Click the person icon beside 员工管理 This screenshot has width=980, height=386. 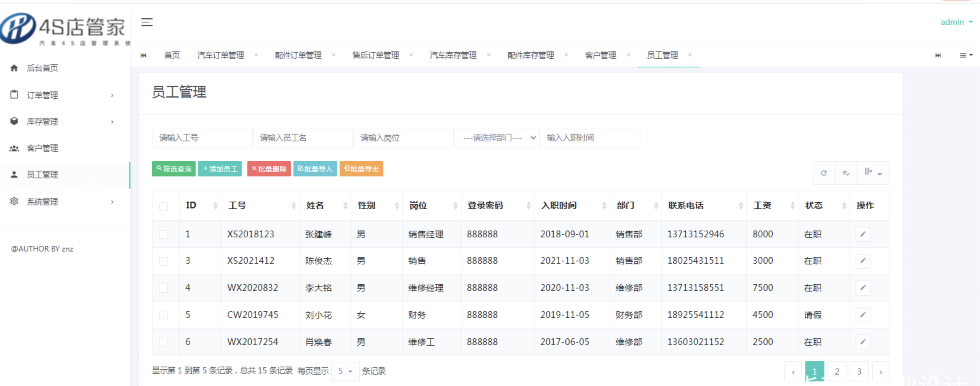[14, 174]
